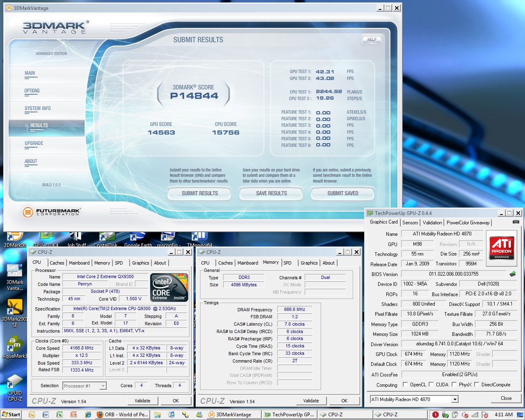
Task: Open the Mainboard tab in the left CPU-Z window
Action: click(79, 263)
